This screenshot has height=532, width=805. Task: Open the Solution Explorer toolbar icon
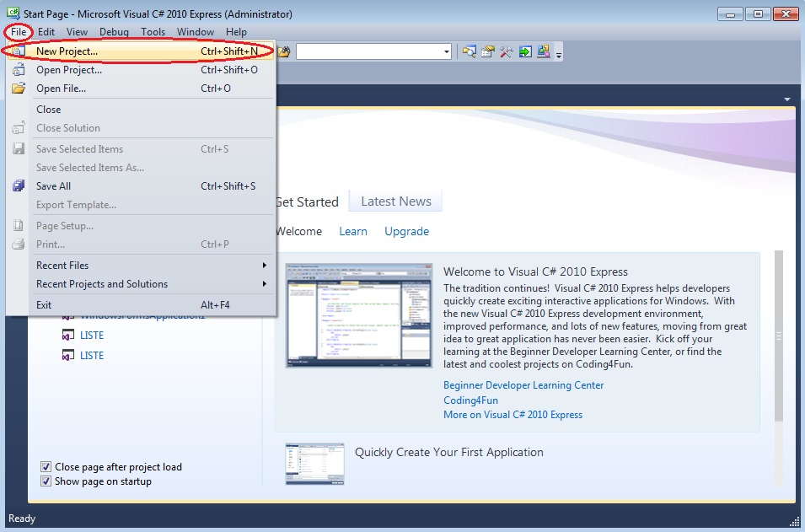point(470,51)
